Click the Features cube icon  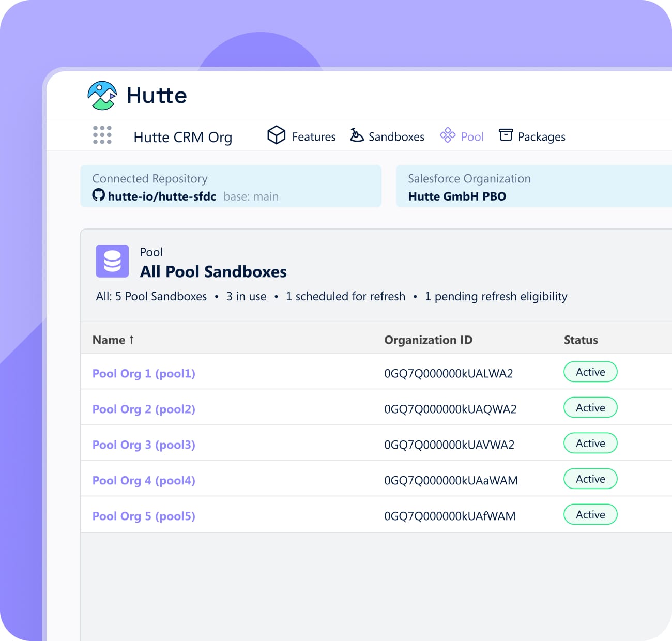pyautogui.click(x=277, y=135)
